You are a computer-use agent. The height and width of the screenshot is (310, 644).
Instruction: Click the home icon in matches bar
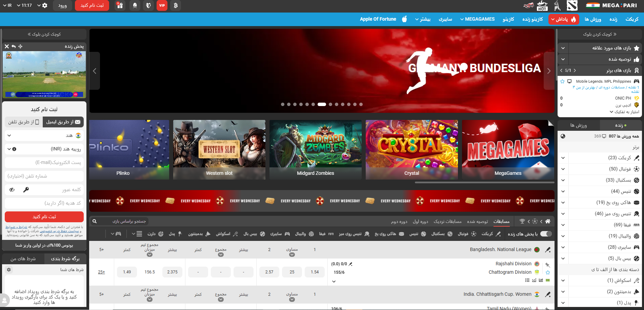coord(548,221)
